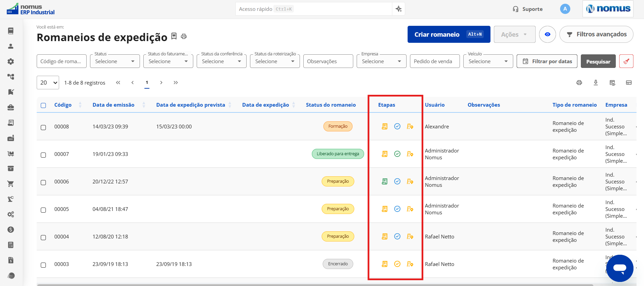Click the Criar romaneio button
The width and height of the screenshot is (644, 286).
pyautogui.click(x=449, y=34)
